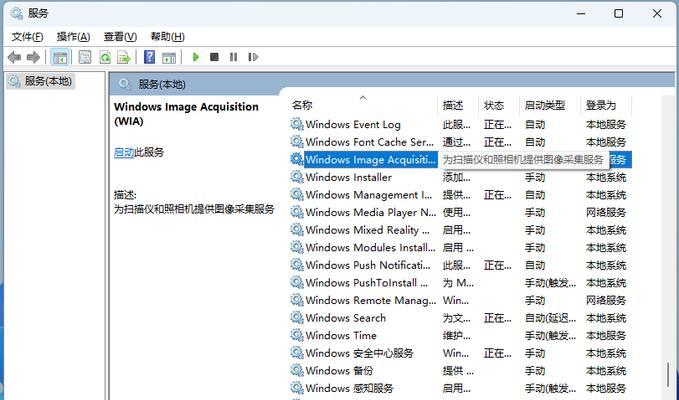Viewport: 679px width, 400px height.
Task: Click gear icon of Windows PushToInstall
Action: [x=297, y=282]
